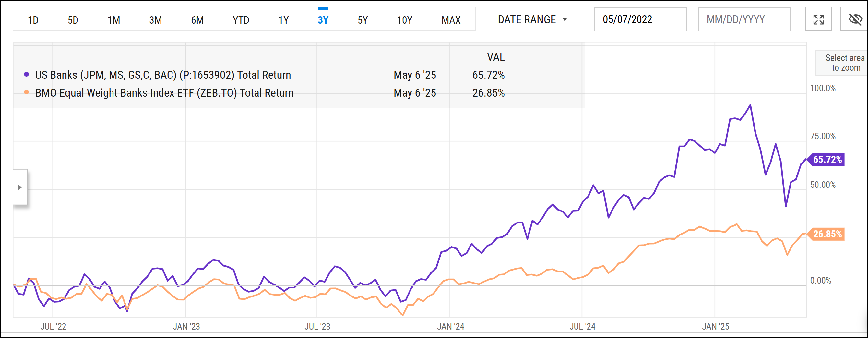The height and width of the screenshot is (338, 868).
Task: Select the 1D time range tab
Action: pos(33,20)
